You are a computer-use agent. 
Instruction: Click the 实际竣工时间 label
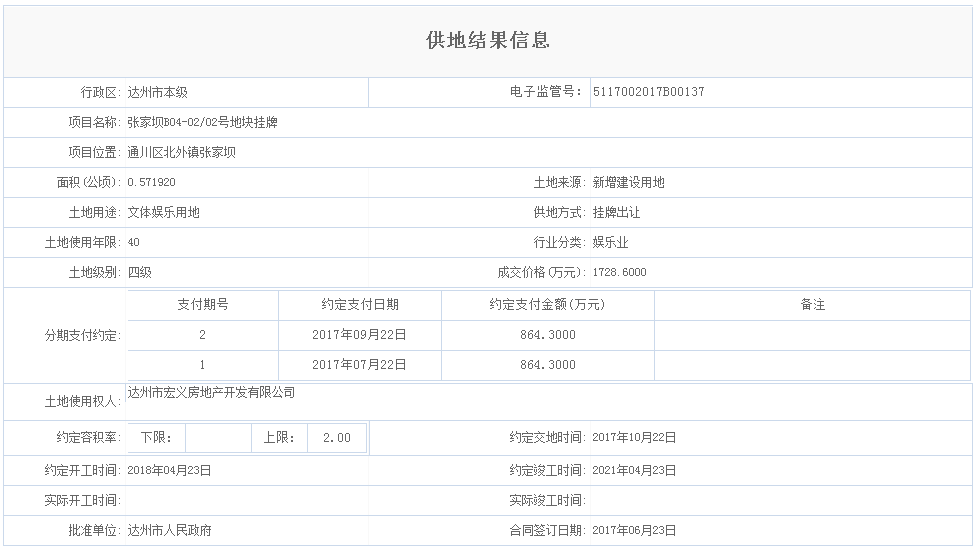pyautogui.click(x=548, y=500)
